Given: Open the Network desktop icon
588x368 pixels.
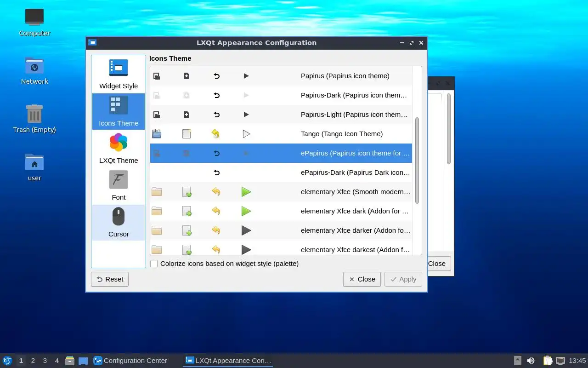Looking at the screenshot, I should tap(34, 70).
